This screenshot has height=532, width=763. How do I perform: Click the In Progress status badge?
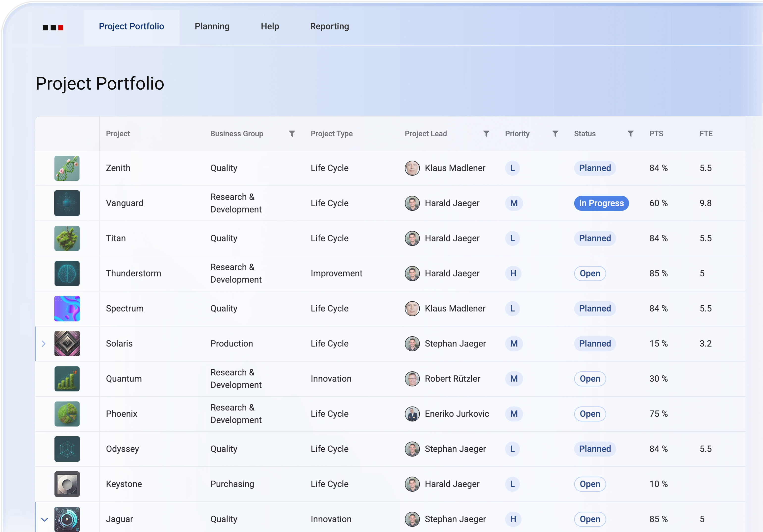(x=601, y=203)
